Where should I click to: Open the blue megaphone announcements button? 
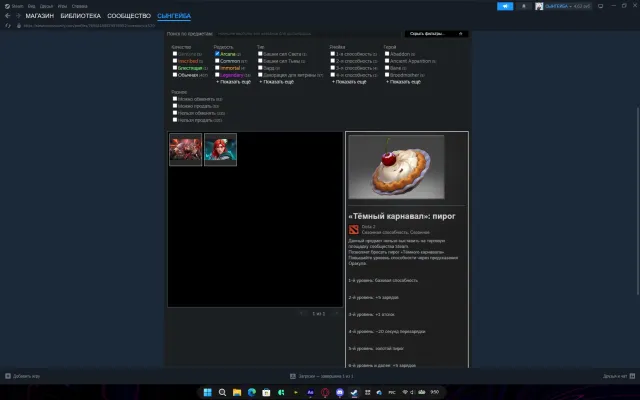point(505,6)
